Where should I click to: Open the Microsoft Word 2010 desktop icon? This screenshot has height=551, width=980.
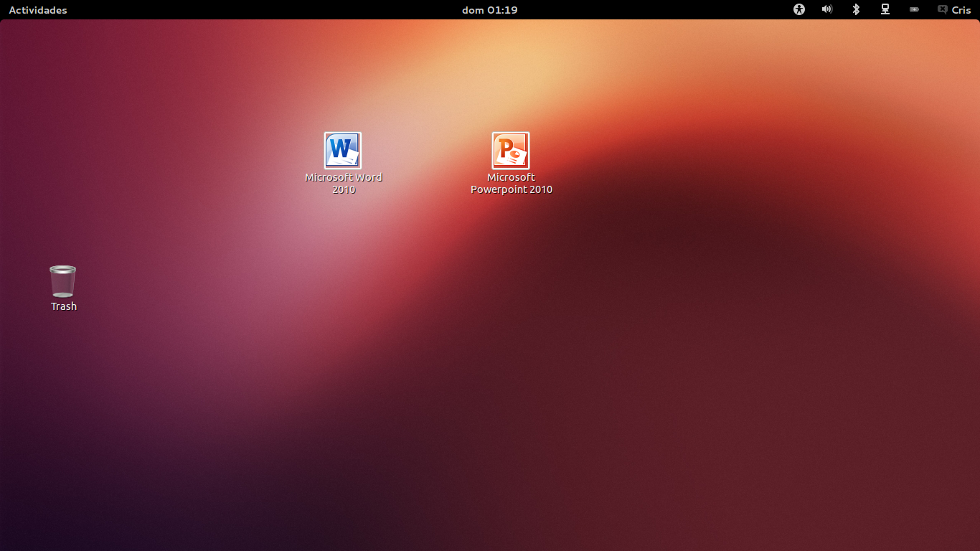click(x=343, y=151)
